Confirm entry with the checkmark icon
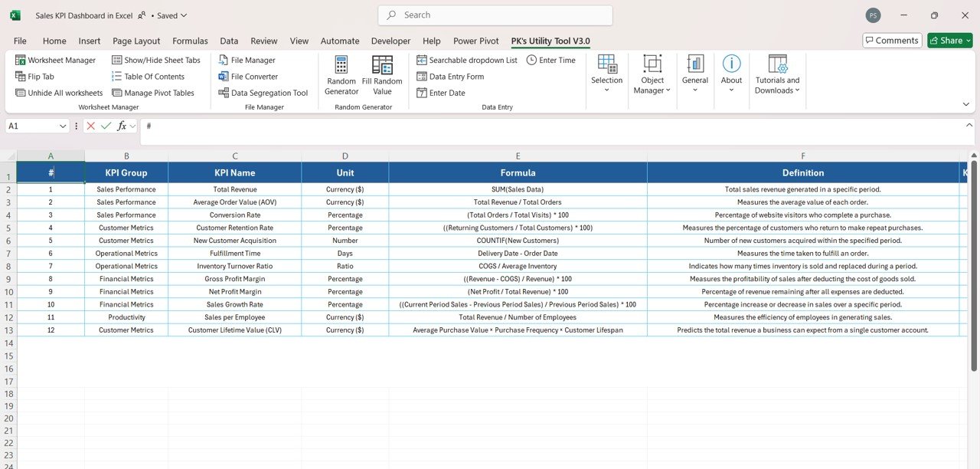 click(x=106, y=126)
